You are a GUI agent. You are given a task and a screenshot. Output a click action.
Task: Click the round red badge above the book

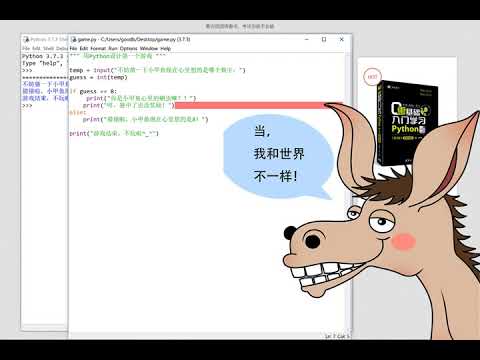[x=372, y=77]
